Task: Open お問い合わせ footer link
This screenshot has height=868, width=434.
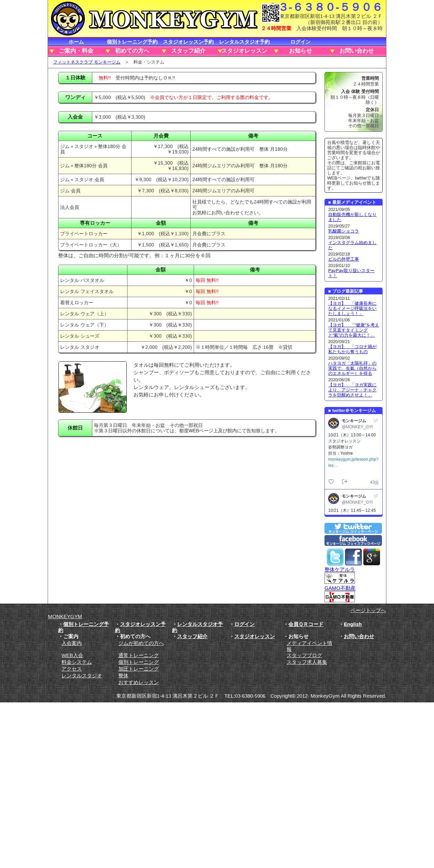Action: (x=359, y=636)
